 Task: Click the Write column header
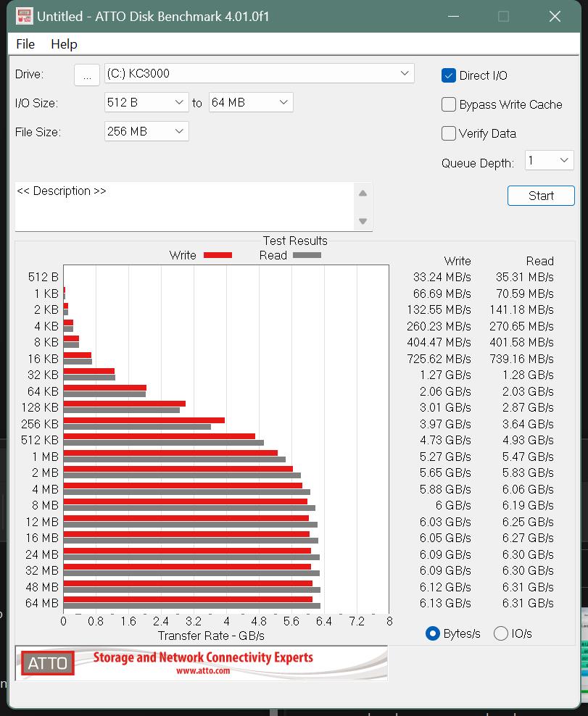457,261
